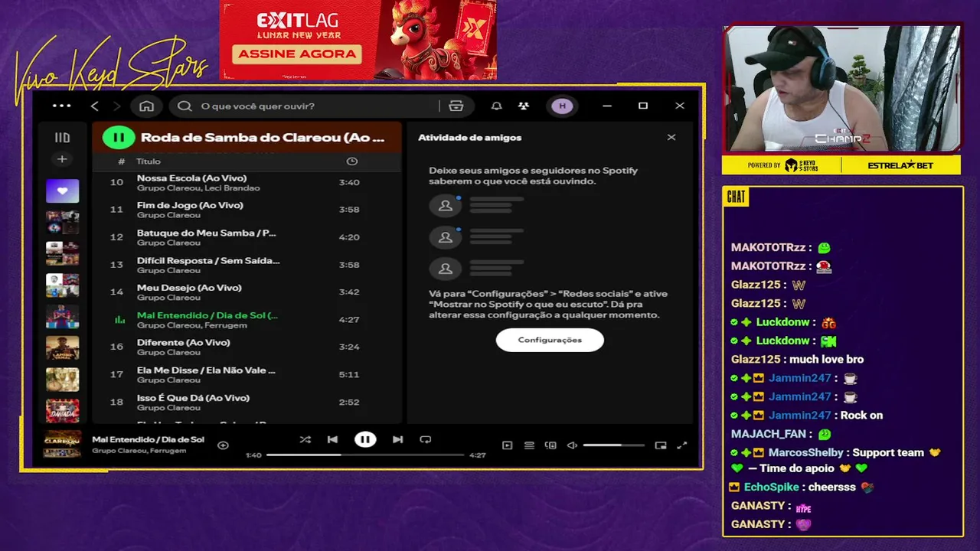This screenshot has width=980, height=551.
Task: Open Ferrugem artist link in track row
Action: click(x=226, y=325)
